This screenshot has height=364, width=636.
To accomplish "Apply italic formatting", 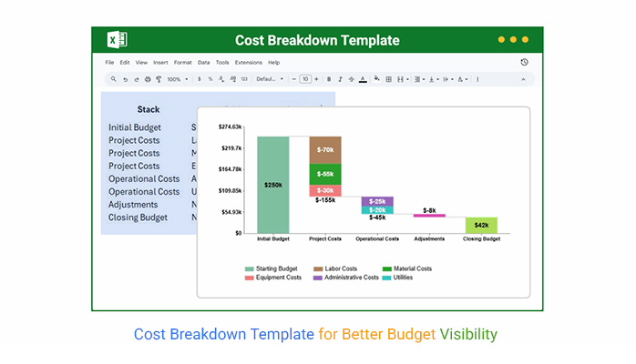I will [339, 79].
